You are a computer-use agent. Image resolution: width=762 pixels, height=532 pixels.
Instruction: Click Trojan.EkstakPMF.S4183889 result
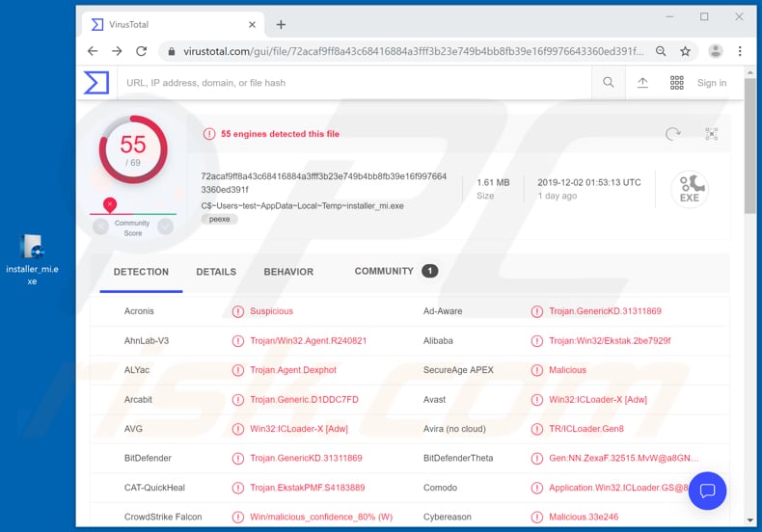(307, 488)
